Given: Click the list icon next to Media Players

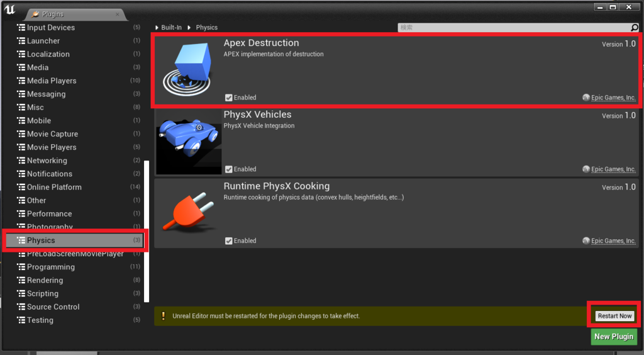Looking at the screenshot, I should point(21,81).
